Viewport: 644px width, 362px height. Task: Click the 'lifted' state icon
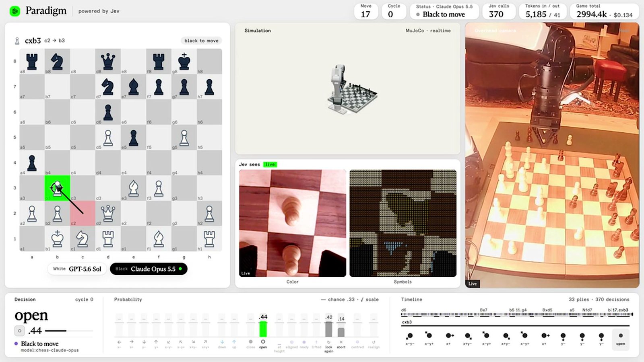click(316, 342)
